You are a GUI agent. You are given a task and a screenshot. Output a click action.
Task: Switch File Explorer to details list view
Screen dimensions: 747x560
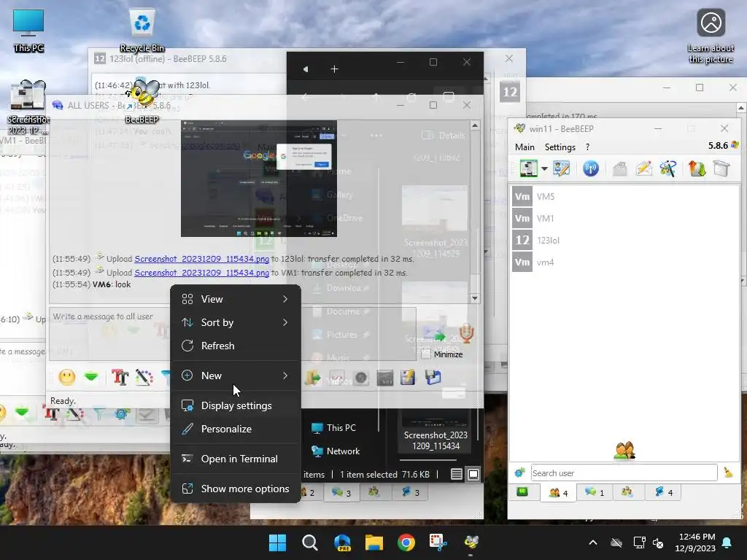point(457,474)
